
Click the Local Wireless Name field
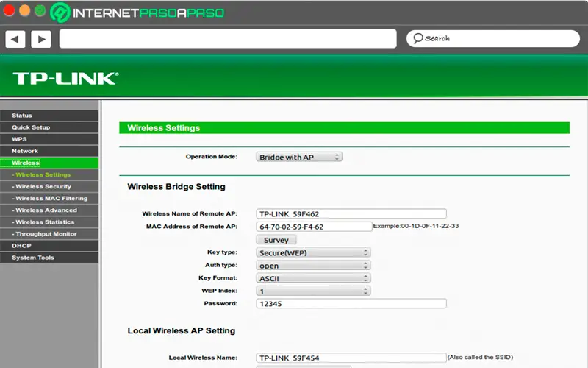[x=351, y=358]
